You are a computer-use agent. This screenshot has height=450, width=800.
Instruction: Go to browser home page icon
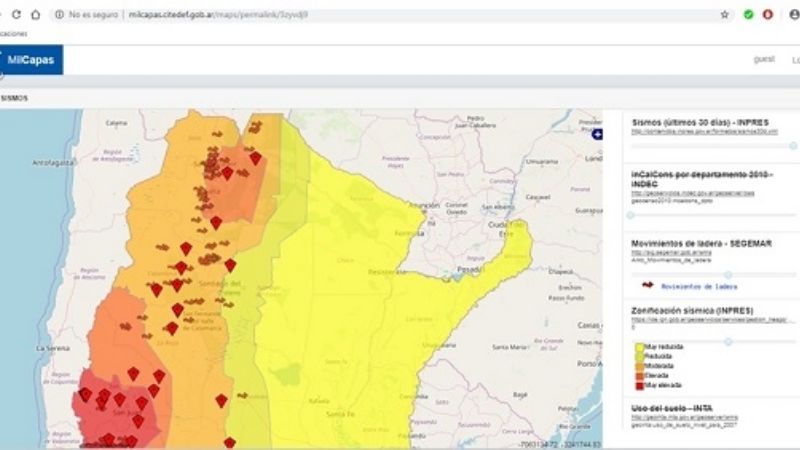(x=36, y=15)
